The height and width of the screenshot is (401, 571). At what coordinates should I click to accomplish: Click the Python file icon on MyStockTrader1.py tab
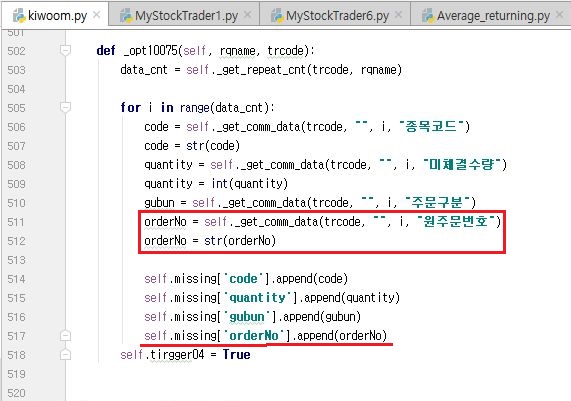(x=126, y=16)
